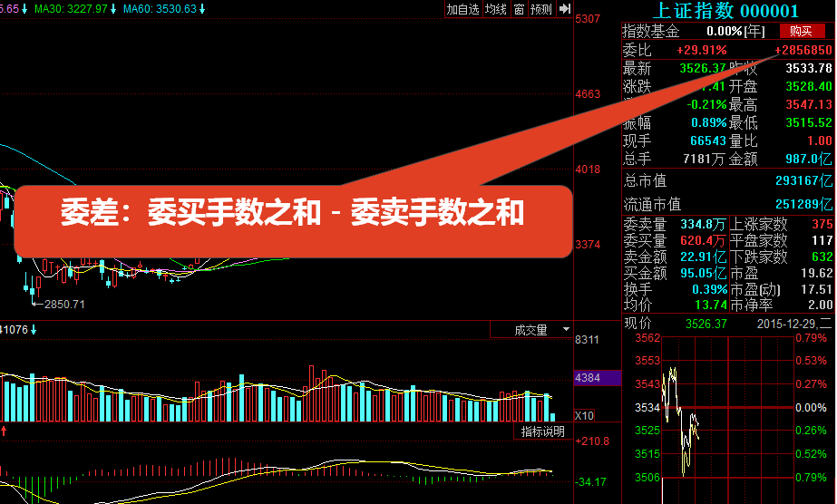This screenshot has width=837, height=504.
Task: Click the 买金额 value 95.05亿
Action: tap(704, 273)
